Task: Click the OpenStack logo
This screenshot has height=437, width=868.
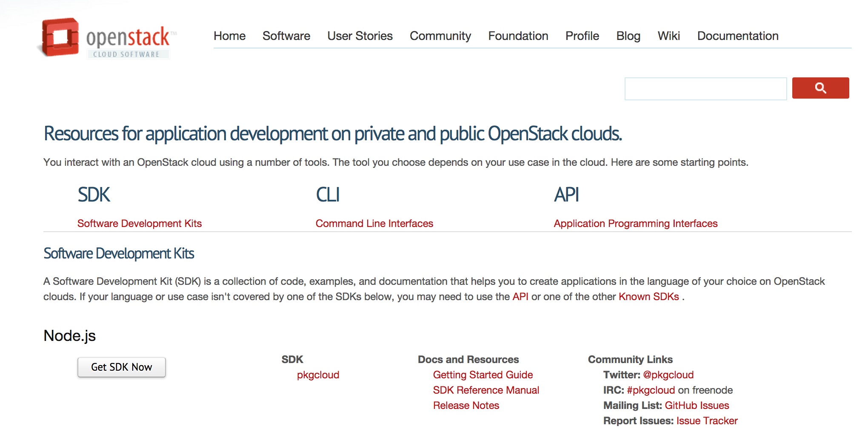Action: (x=106, y=38)
